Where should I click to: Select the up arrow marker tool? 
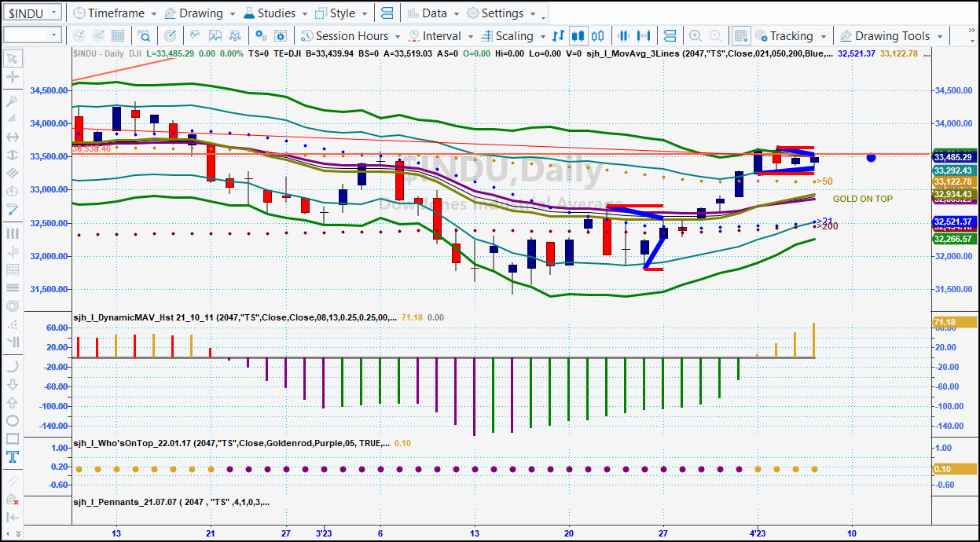[x=13, y=403]
